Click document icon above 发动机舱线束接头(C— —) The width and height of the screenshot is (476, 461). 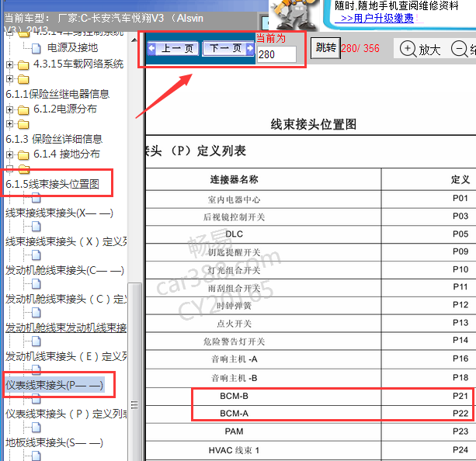[36, 255]
